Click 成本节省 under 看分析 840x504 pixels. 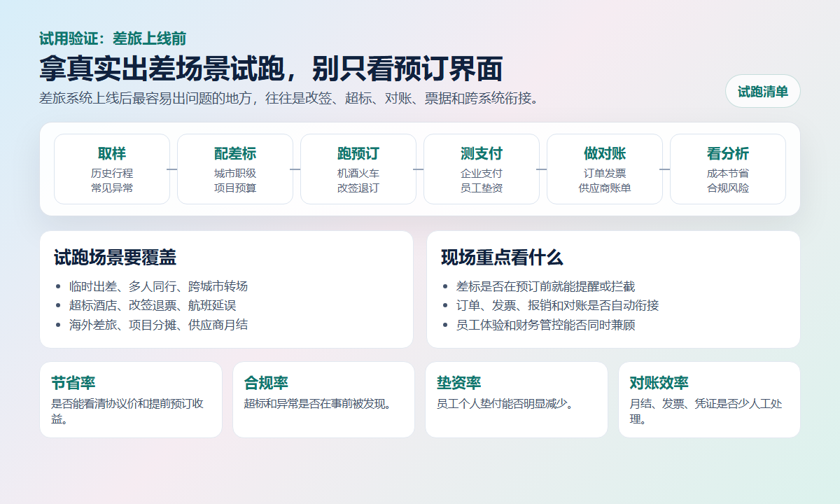[728, 173]
